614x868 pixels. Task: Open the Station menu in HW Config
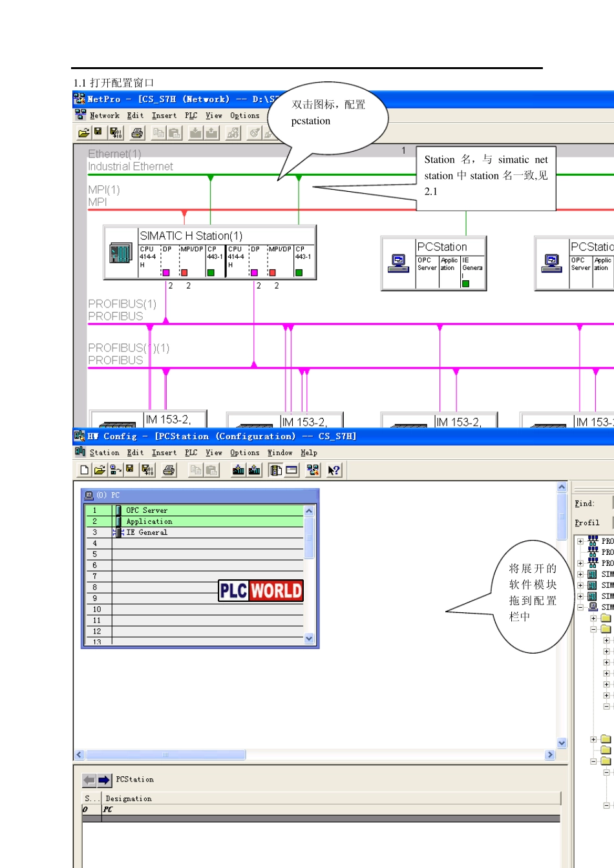pyautogui.click(x=104, y=453)
